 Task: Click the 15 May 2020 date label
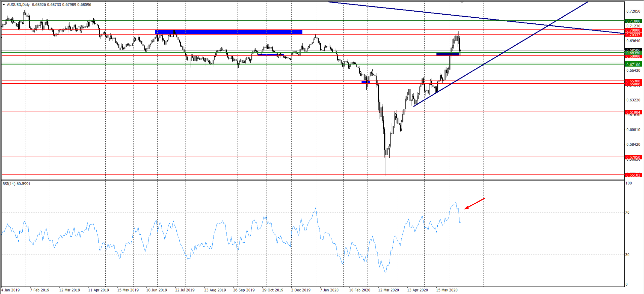446,290
